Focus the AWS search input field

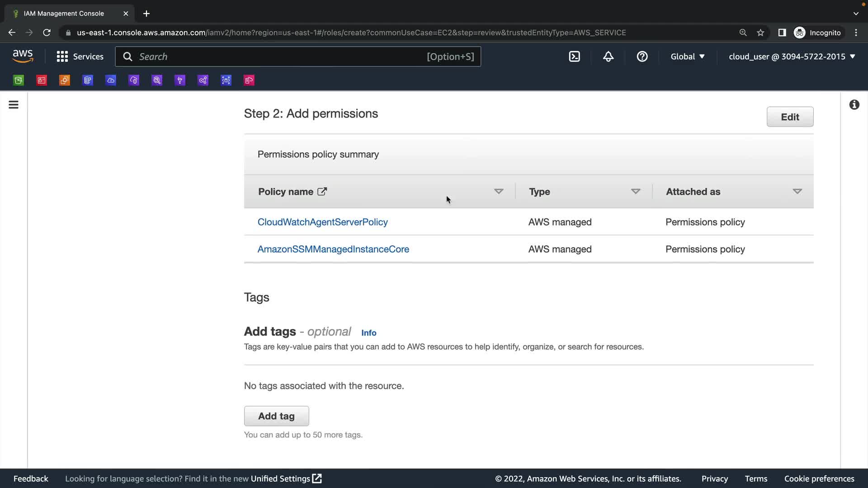click(280, 56)
